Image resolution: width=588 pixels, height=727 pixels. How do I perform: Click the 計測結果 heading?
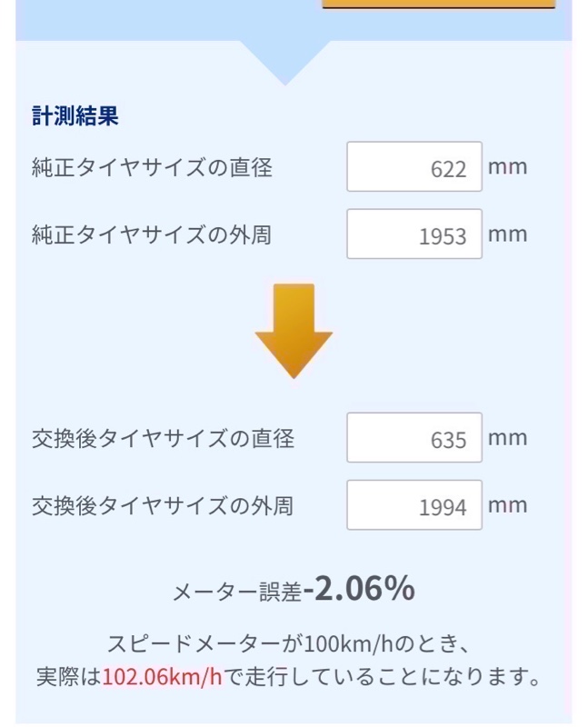75,116
